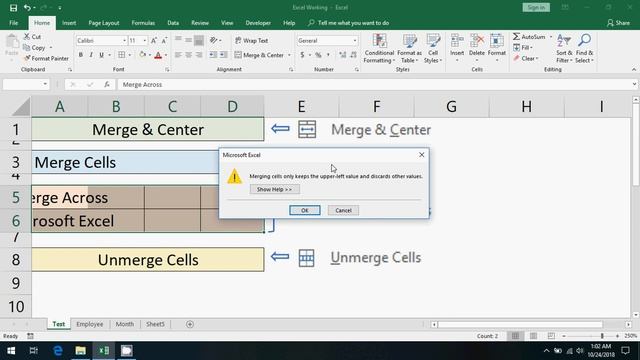
Task: Switch to the Page Layout tab
Action: click(x=104, y=23)
